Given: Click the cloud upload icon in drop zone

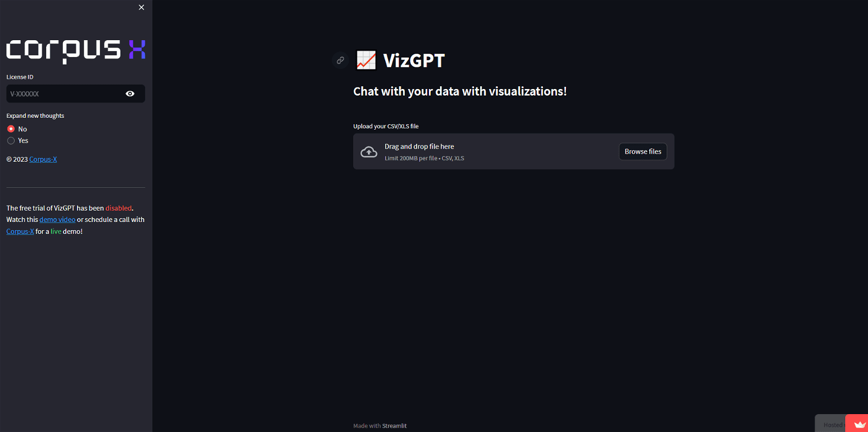Looking at the screenshot, I should [x=369, y=151].
